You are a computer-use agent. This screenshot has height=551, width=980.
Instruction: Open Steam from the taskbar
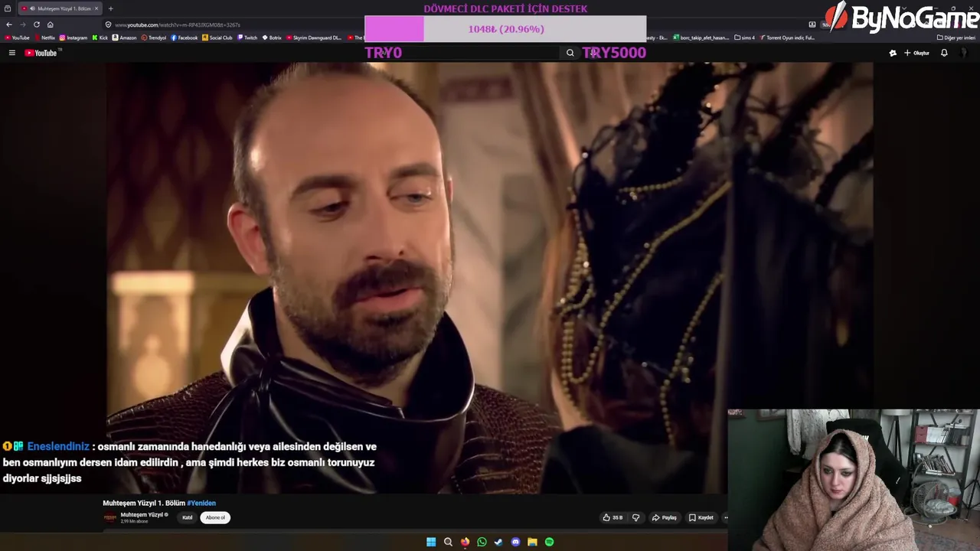tap(498, 542)
